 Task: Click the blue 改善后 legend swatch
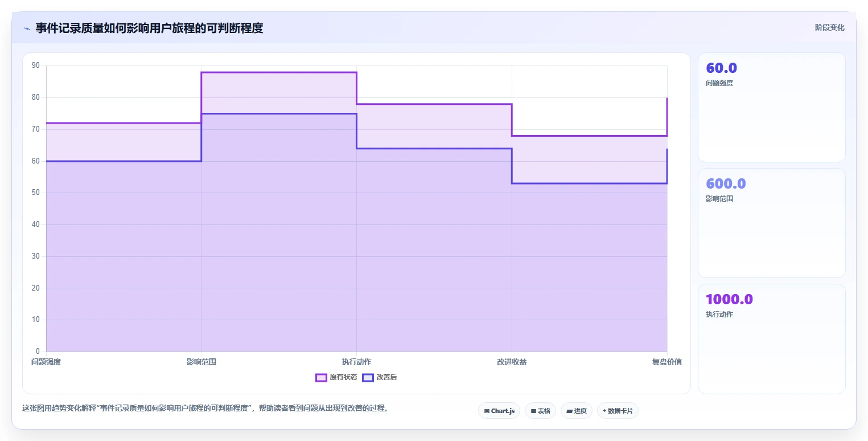click(368, 377)
